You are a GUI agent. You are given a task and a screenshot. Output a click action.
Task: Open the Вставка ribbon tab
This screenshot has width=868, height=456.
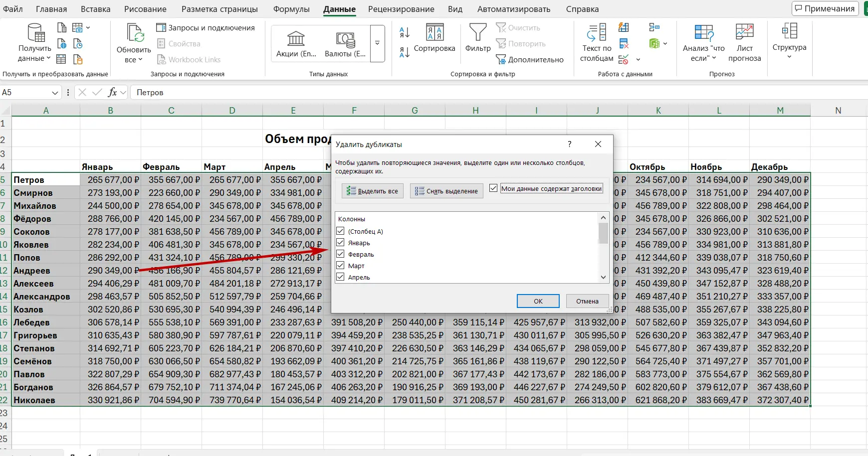[95, 9]
